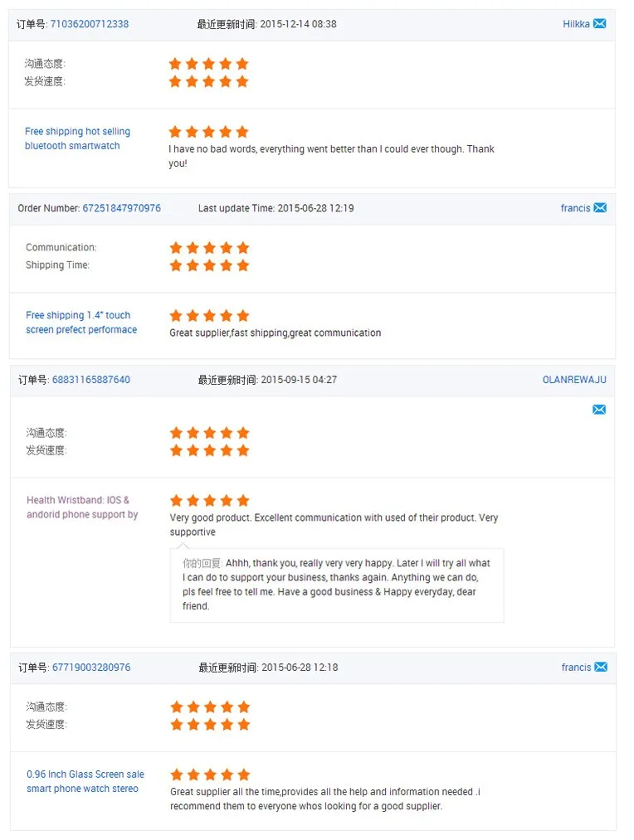Click francis username in order 67719003280976
Image resolution: width=634 pixels, height=840 pixels.
pyautogui.click(x=576, y=668)
